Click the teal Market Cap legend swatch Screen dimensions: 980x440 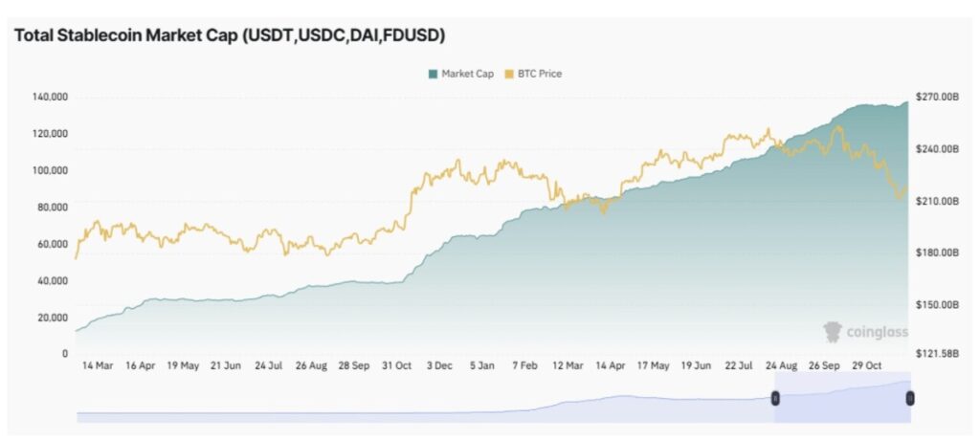(434, 74)
